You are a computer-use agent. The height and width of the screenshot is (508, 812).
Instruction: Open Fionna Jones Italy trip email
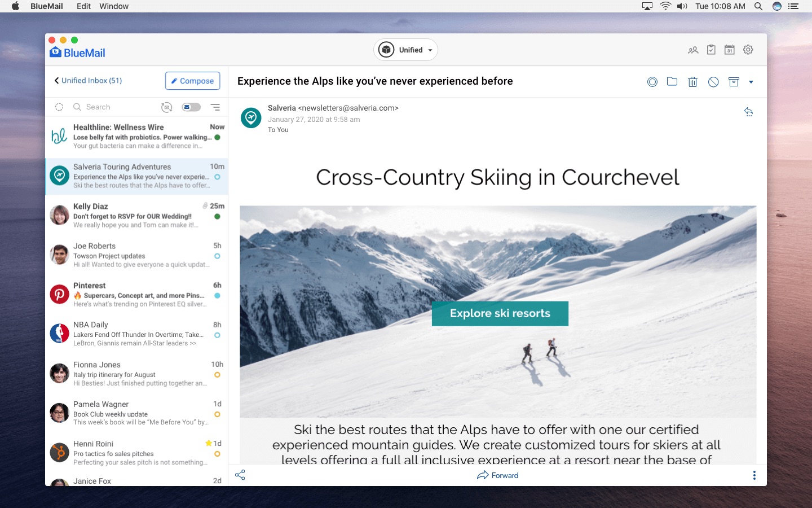[x=137, y=374]
